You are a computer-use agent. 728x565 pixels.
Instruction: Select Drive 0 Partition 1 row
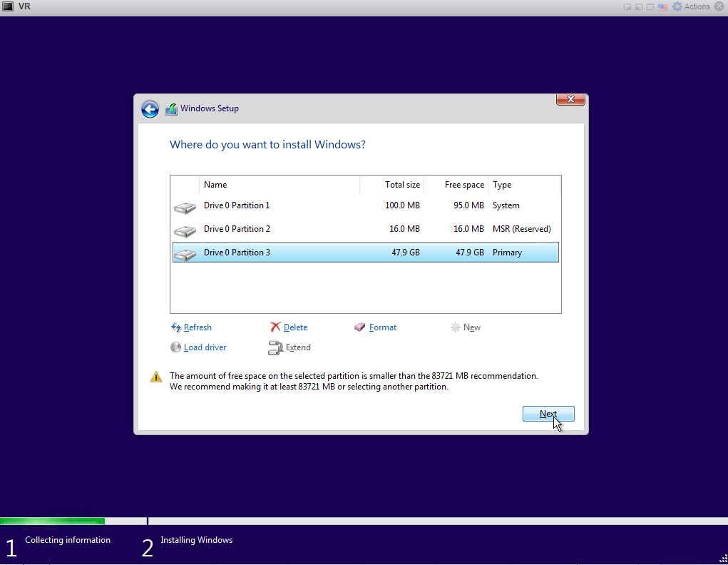tap(365, 205)
